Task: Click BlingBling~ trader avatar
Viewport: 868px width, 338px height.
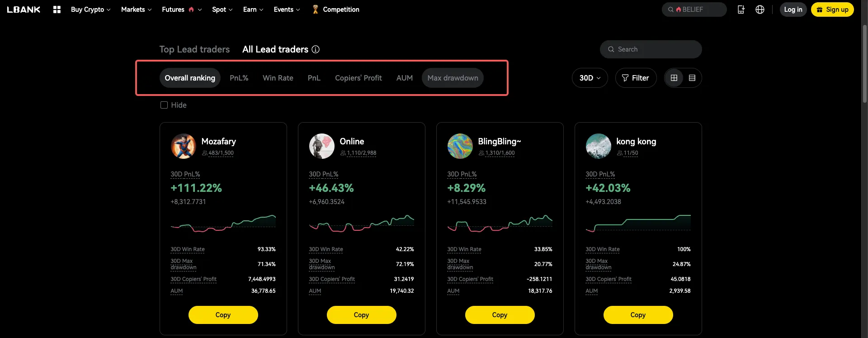Action: click(x=460, y=146)
